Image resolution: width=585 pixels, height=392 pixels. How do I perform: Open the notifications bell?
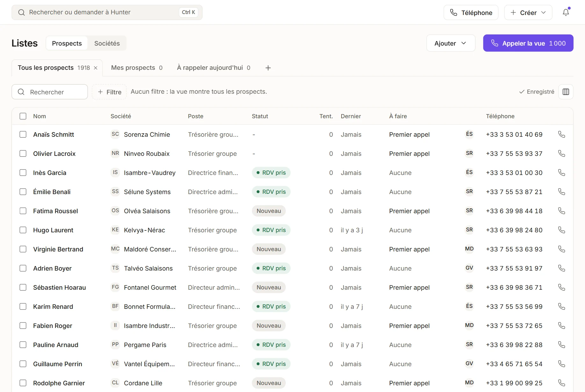(566, 12)
